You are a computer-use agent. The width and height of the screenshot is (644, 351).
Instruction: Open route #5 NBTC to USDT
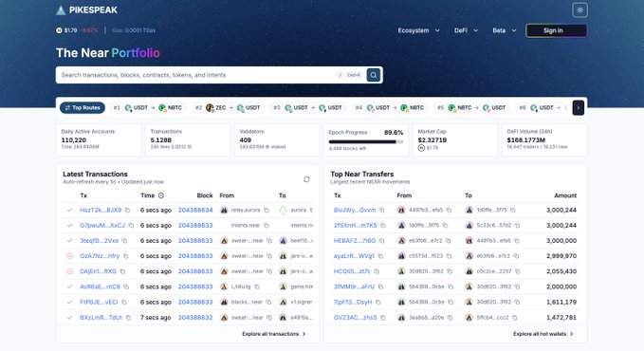click(x=471, y=108)
